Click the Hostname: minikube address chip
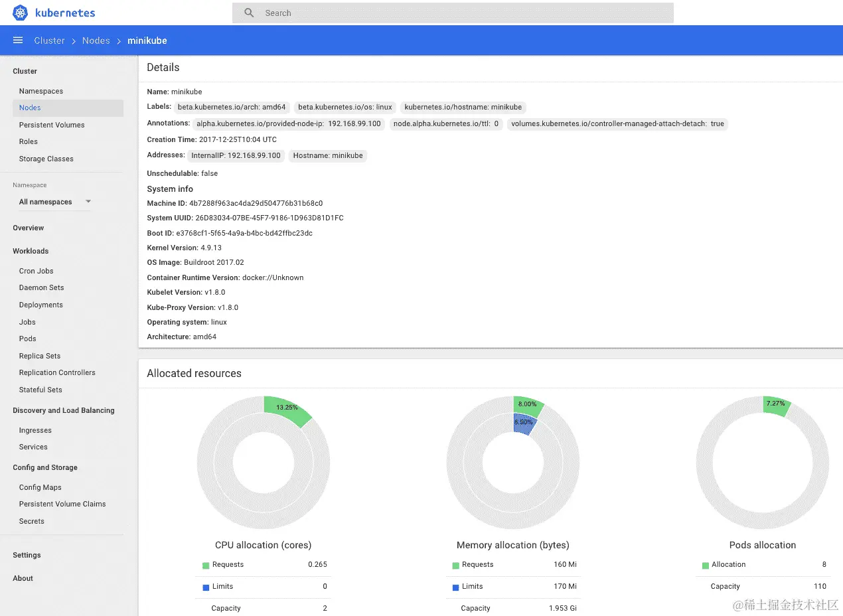 [328, 155]
